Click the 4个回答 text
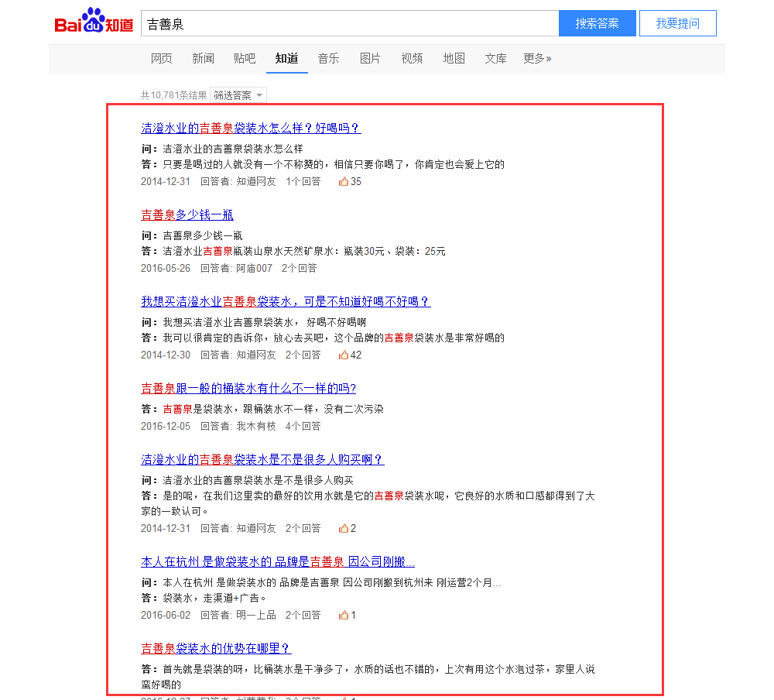 [x=303, y=427]
